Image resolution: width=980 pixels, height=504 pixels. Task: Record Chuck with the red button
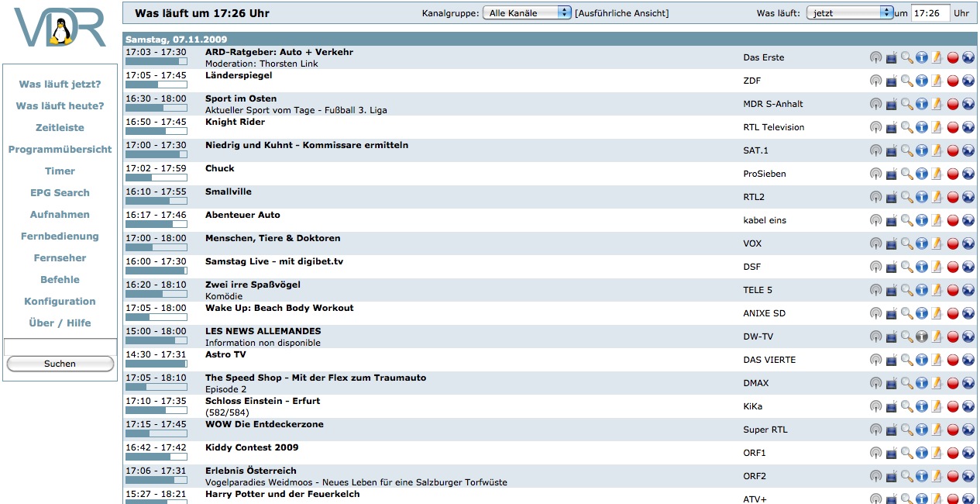click(x=953, y=174)
